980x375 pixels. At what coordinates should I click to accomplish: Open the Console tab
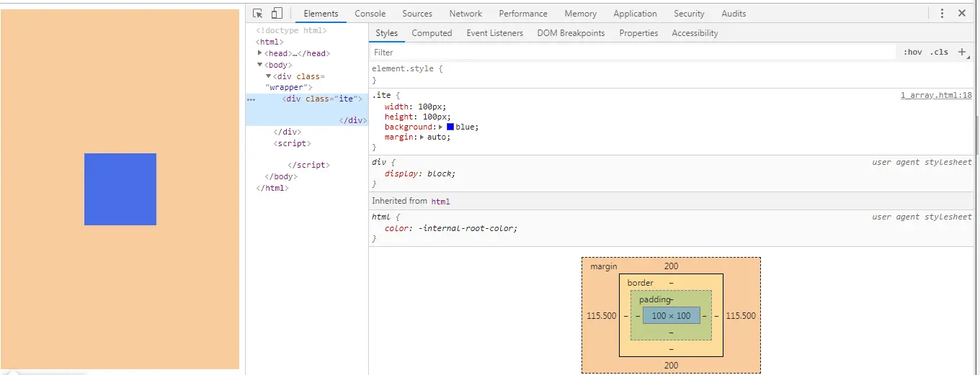click(x=370, y=14)
